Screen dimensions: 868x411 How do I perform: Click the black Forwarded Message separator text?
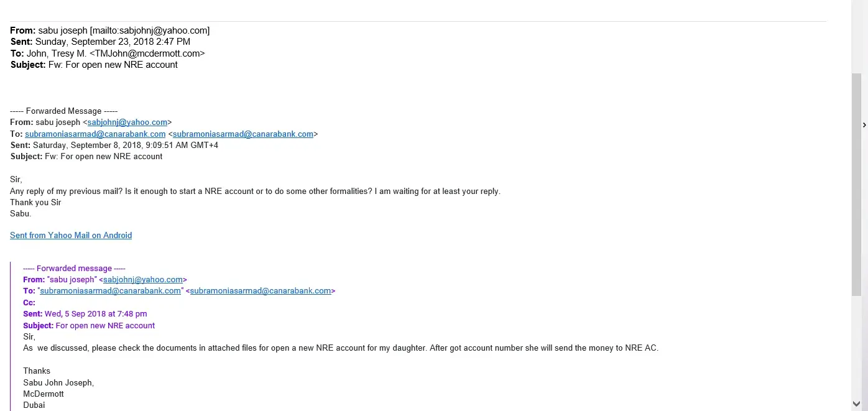(64, 111)
